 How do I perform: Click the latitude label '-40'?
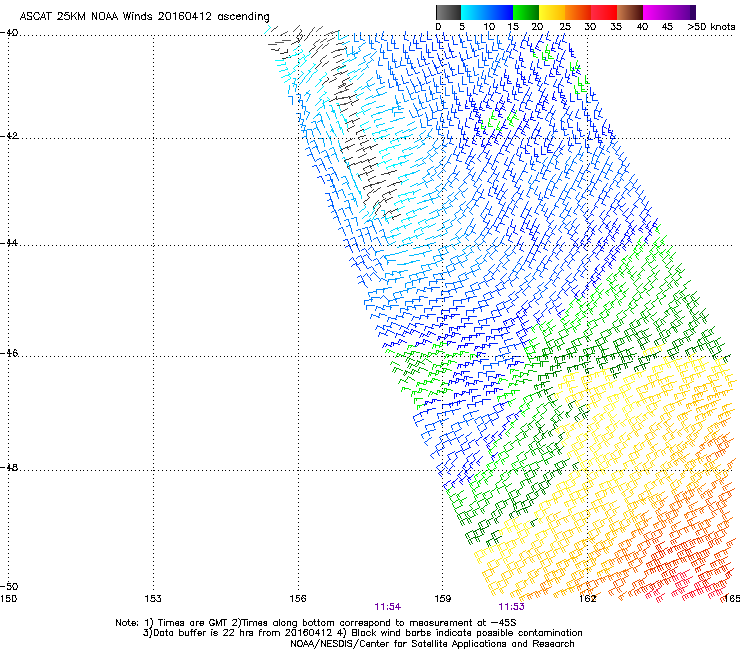(x=9, y=33)
